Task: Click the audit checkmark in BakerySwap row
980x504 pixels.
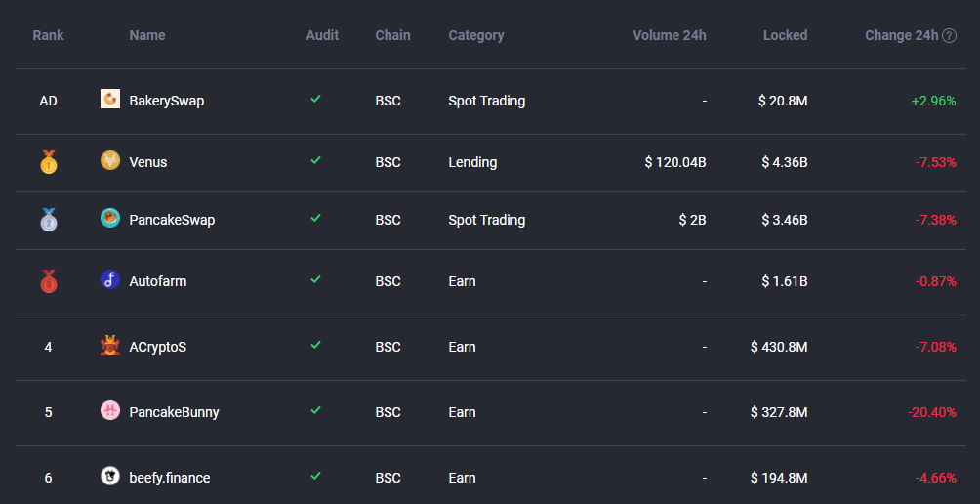Action: click(315, 99)
